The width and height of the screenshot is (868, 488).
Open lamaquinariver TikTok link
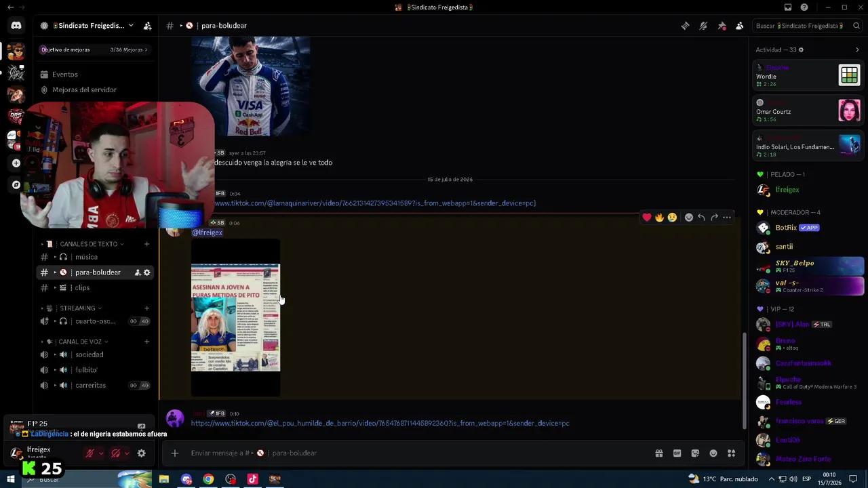point(375,203)
